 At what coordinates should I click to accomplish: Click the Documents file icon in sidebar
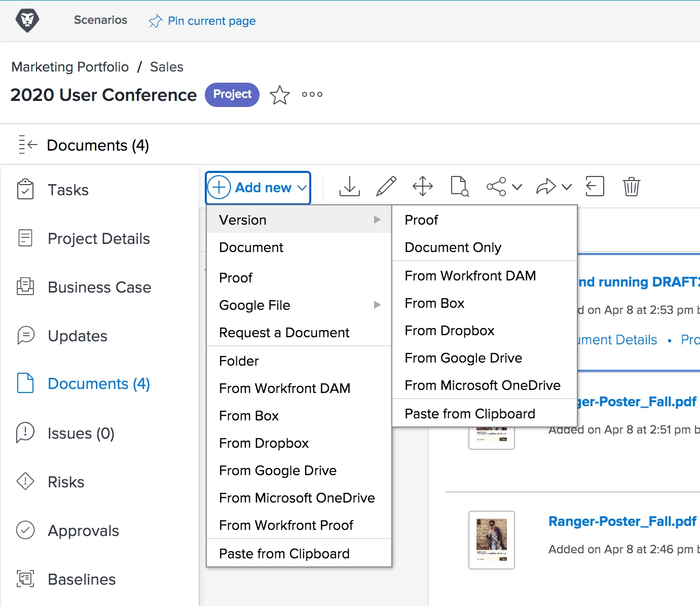[x=25, y=383]
